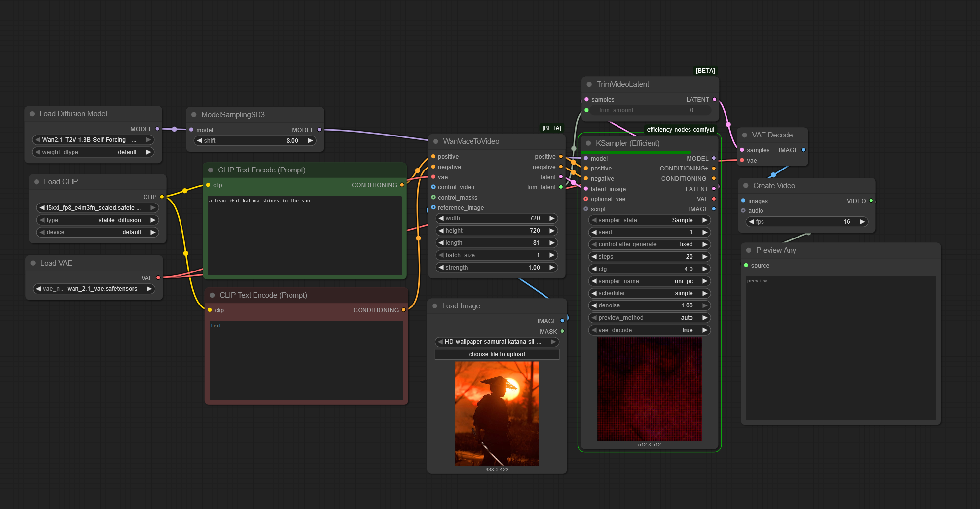Collapse the Load Image node via its title dot
980x509 pixels.
pyautogui.click(x=435, y=306)
